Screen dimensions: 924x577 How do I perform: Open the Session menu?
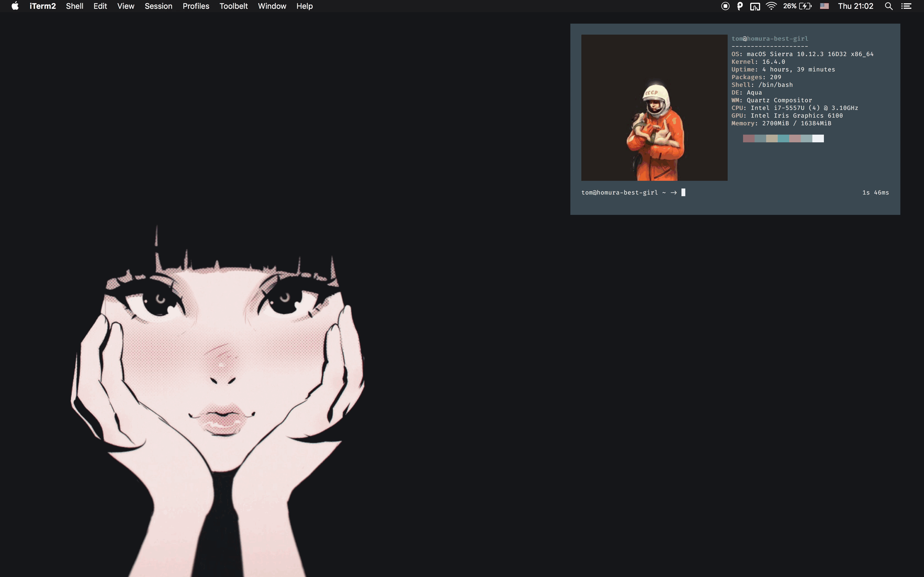point(158,6)
